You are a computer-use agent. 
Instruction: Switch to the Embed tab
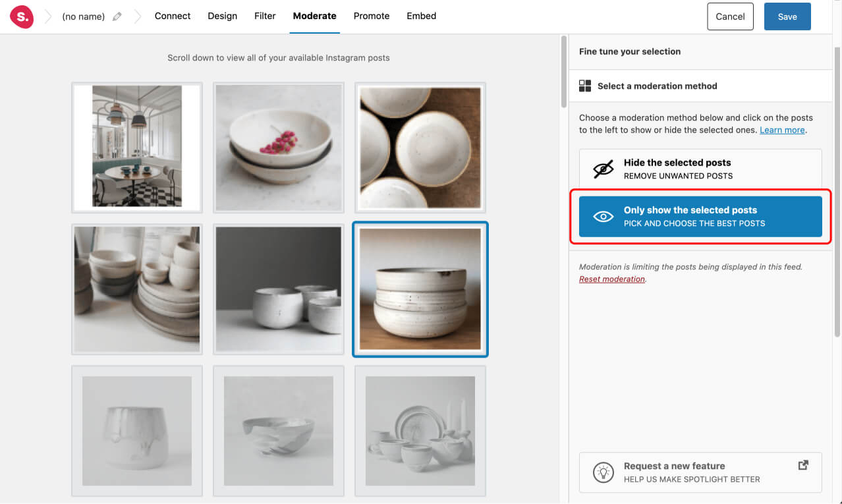click(x=422, y=16)
